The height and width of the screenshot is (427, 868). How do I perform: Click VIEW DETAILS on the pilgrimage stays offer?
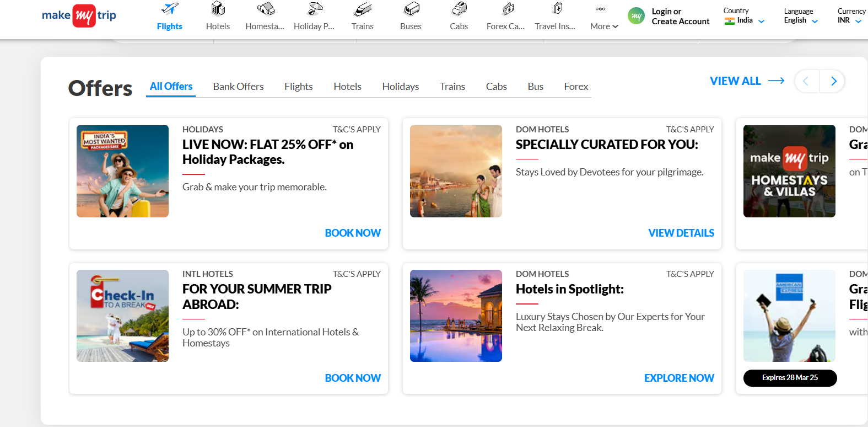[681, 233]
